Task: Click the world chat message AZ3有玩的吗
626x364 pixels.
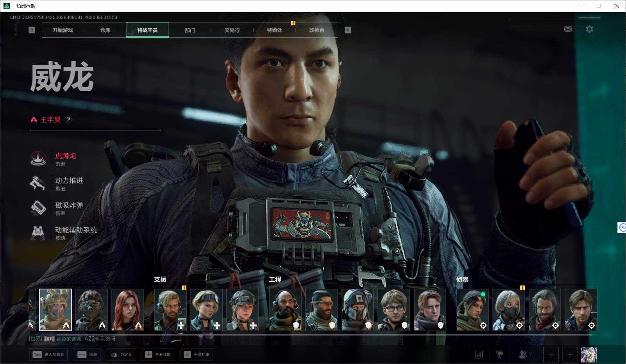Action: [100, 339]
